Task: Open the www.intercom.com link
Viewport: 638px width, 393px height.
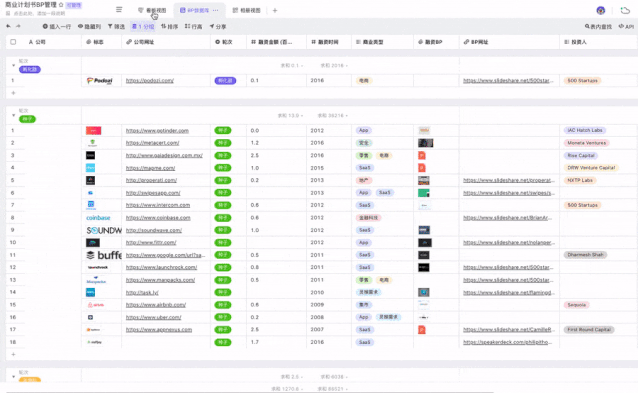Action: (x=158, y=205)
